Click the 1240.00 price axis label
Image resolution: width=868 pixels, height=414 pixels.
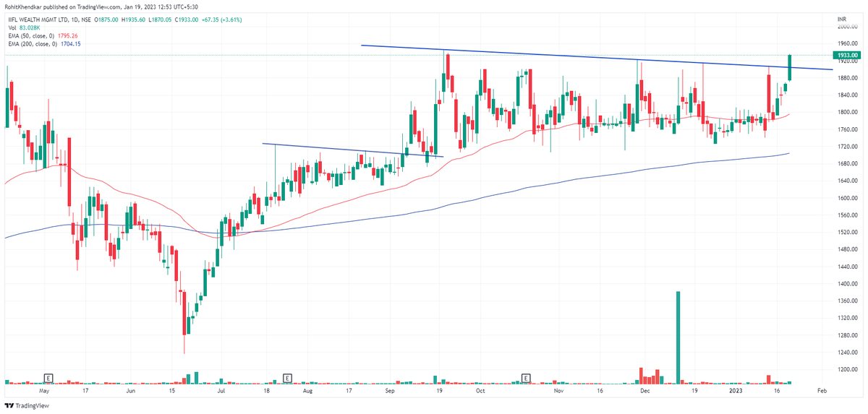coord(847,353)
